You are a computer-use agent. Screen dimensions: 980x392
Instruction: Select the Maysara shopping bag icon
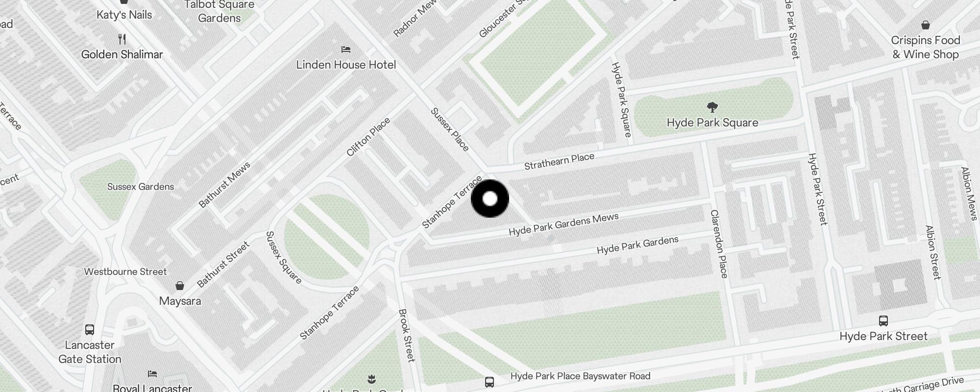[x=180, y=286]
